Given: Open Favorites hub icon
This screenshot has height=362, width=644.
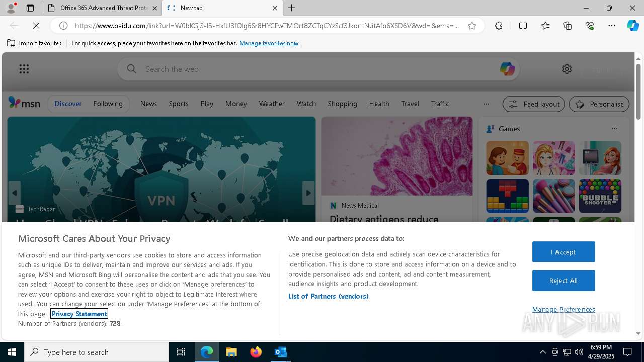Looking at the screenshot, I should [545, 26].
